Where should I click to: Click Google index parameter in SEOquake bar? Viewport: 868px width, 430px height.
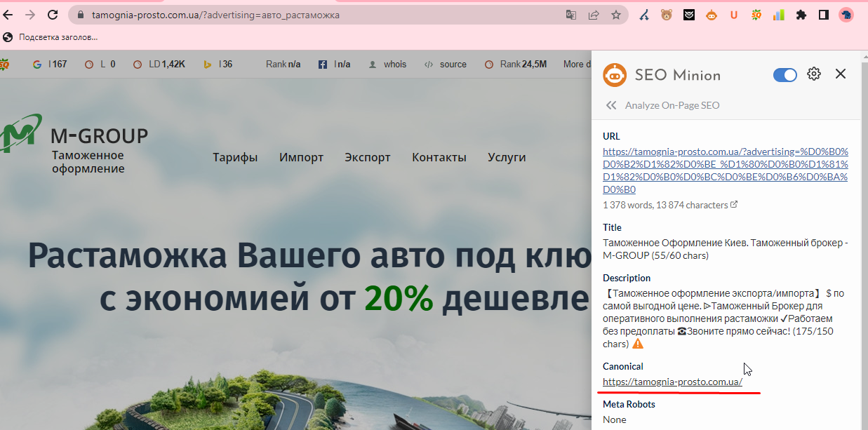(50, 64)
